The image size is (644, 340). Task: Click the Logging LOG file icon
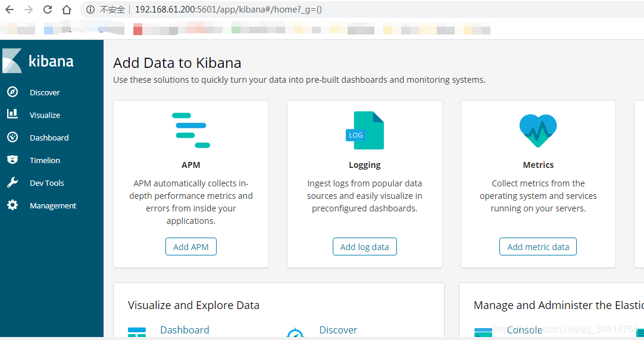[x=365, y=130]
